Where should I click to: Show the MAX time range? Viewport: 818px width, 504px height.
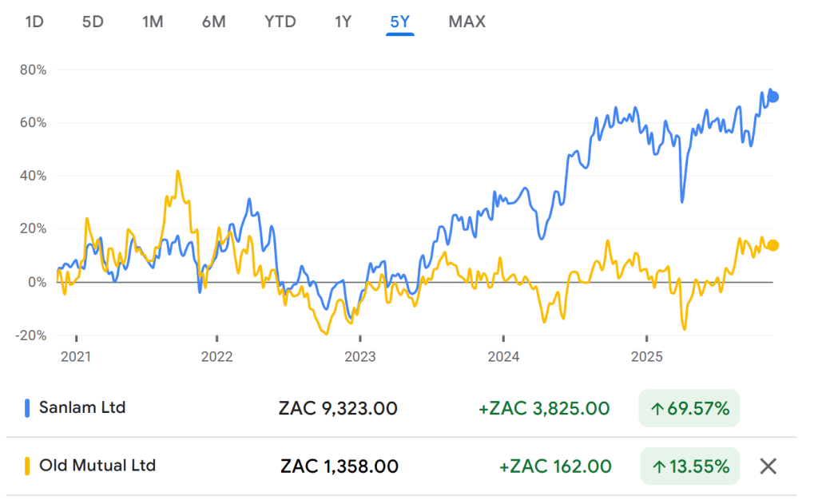(x=467, y=22)
